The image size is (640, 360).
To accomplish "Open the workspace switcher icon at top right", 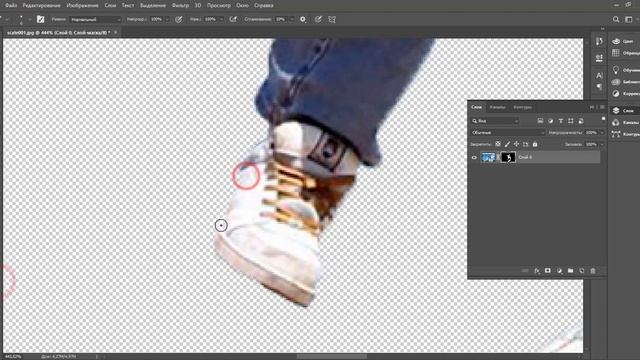I will click(x=629, y=19).
